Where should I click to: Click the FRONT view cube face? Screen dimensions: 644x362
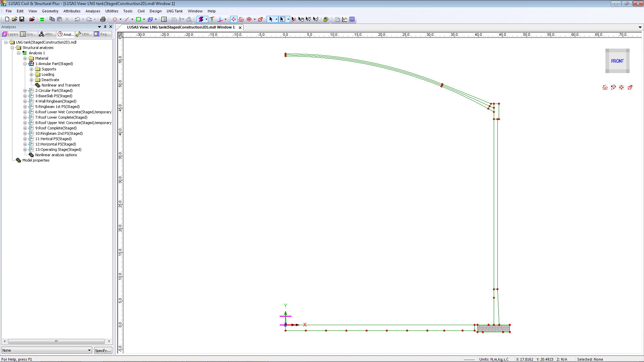click(617, 61)
